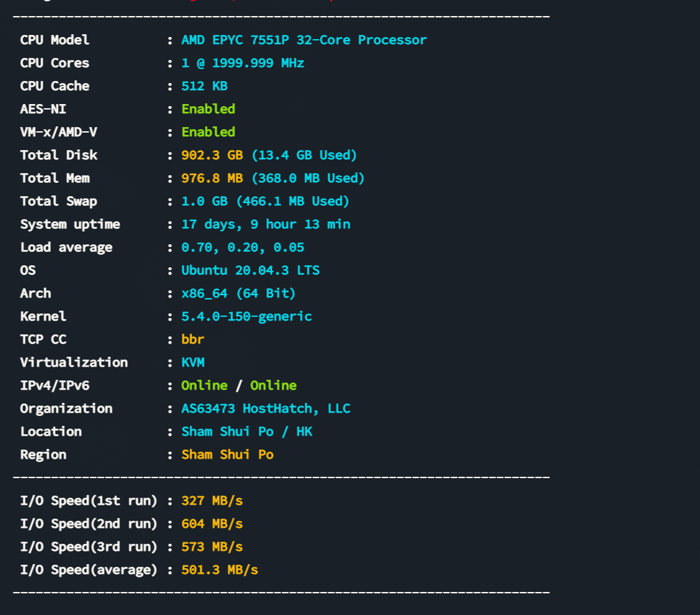
Task: Click the x86_64 (64 Bit) Arch value
Action: point(238,293)
